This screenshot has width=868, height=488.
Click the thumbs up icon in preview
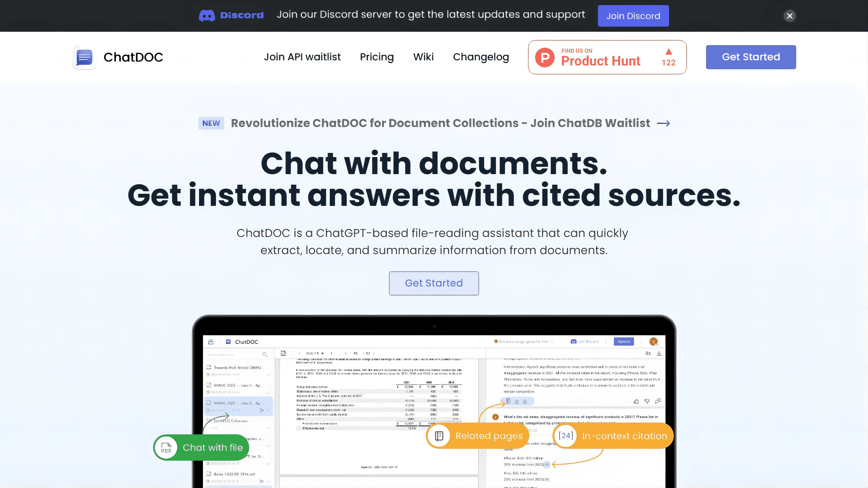636,401
